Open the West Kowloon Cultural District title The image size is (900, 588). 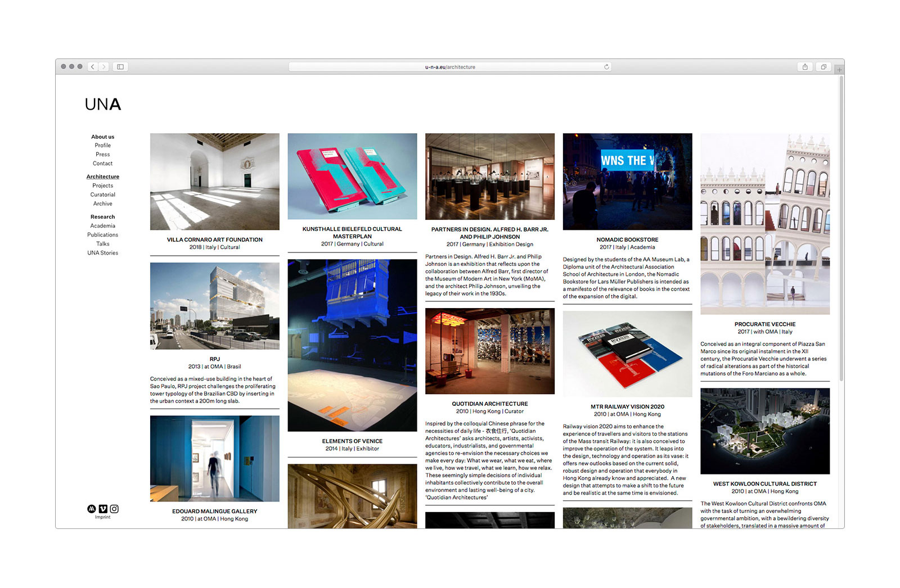click(x=765, y=484)
